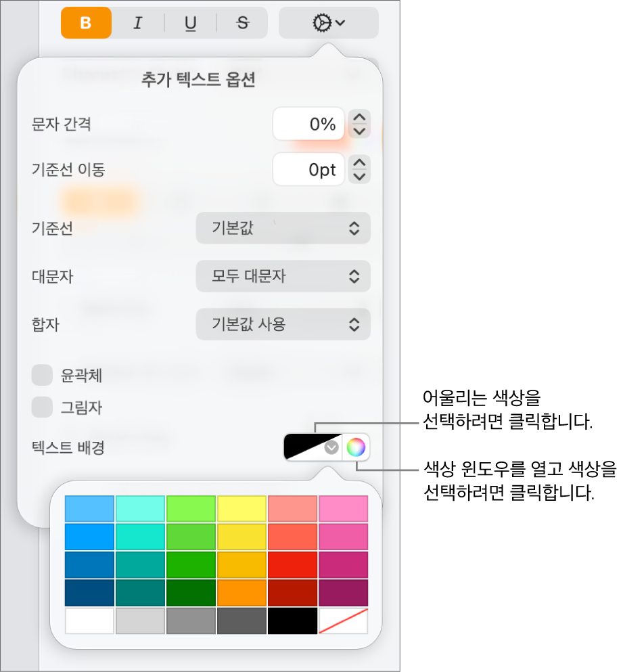Pick the pure green swatch in third row

(191, 565)
